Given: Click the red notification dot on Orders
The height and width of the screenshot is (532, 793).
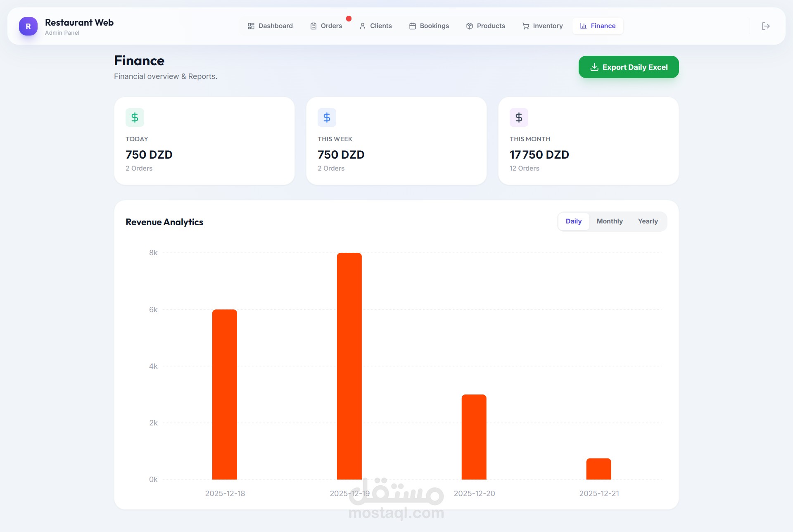Looking at the screenshot, I should 349,19.
